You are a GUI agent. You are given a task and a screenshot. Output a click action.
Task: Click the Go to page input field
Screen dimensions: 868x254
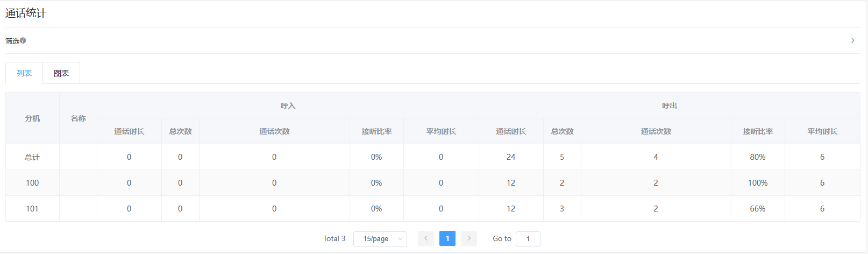(528, 238)
